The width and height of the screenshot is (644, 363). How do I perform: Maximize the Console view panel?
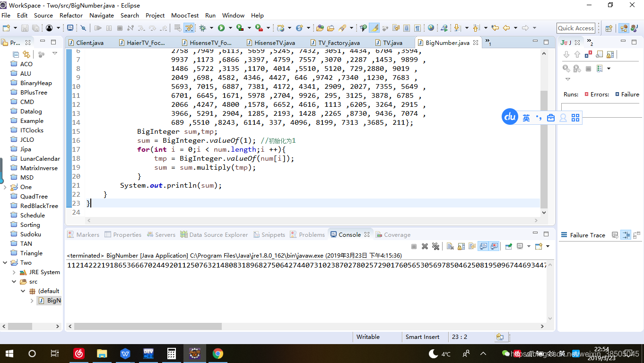click(x=546, y=233)
